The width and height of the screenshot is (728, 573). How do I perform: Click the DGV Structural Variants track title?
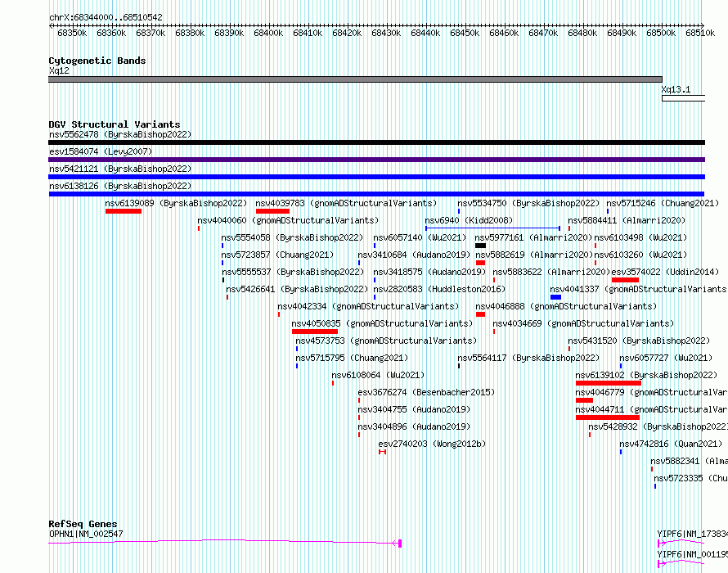(115, 124)
